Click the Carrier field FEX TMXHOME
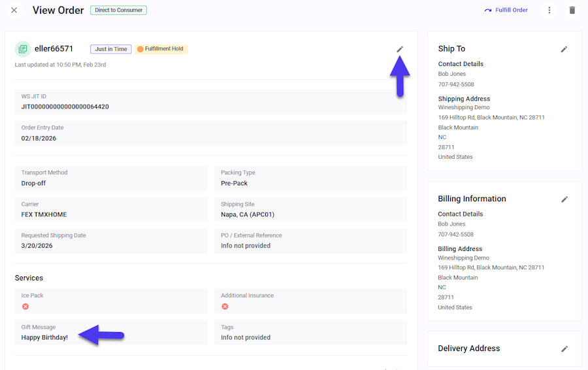Screen dimensions: 588x370 click(x=111, y=209)
